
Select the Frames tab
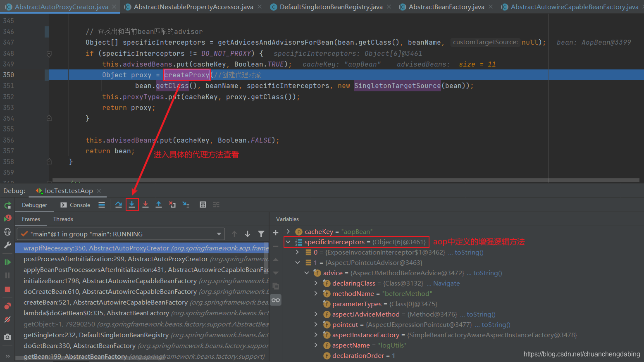coord(31,219)
